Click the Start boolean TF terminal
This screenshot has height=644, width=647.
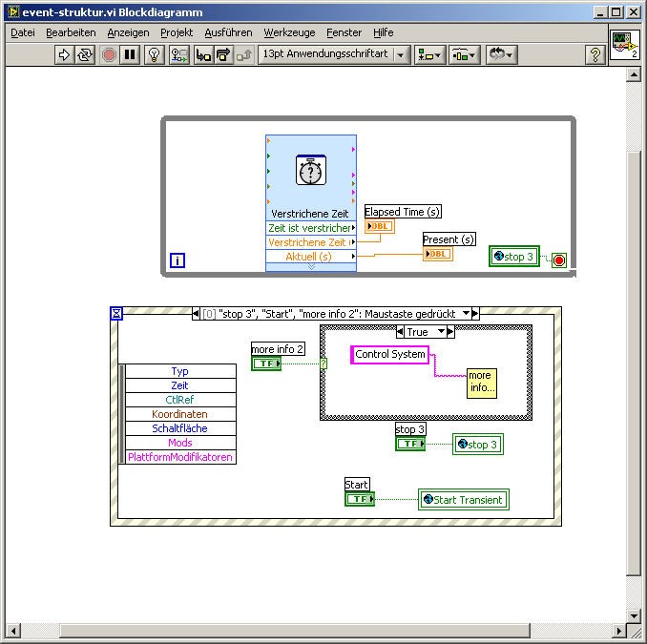[x=360, y=499]
